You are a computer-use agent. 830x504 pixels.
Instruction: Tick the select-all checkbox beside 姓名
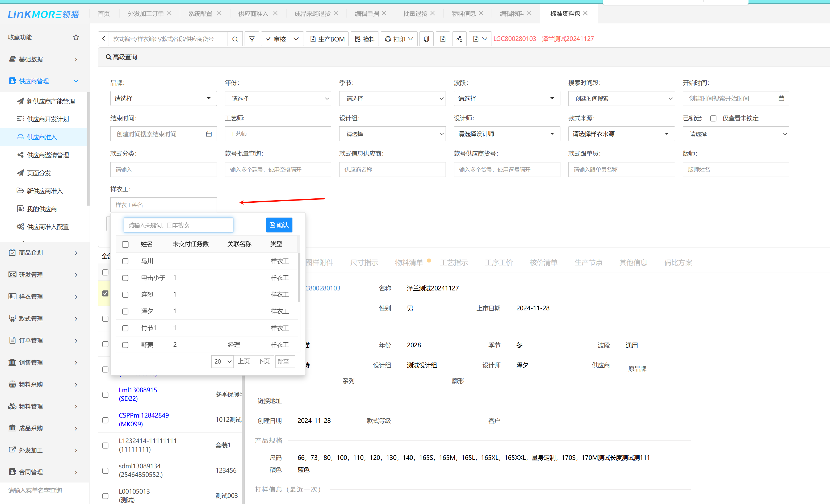point(125,244)
